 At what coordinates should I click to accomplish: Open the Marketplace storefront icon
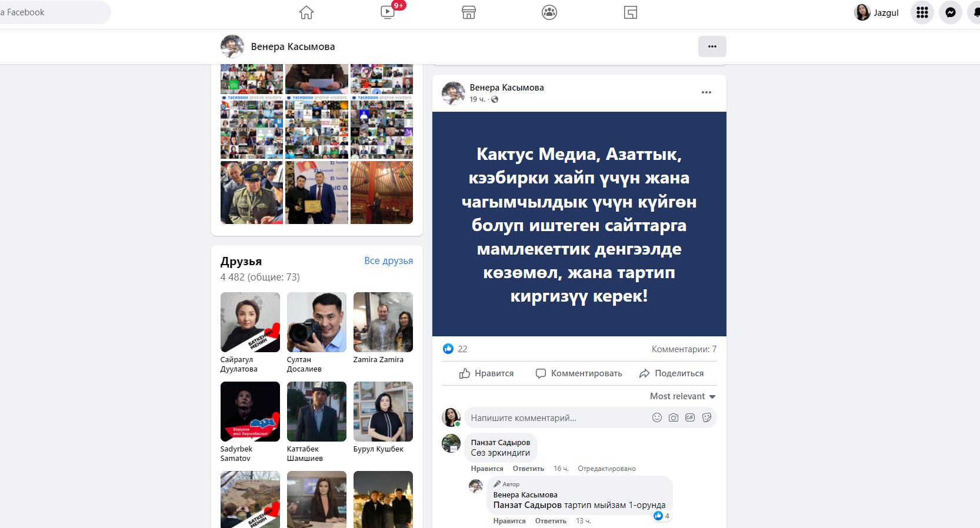469,12
